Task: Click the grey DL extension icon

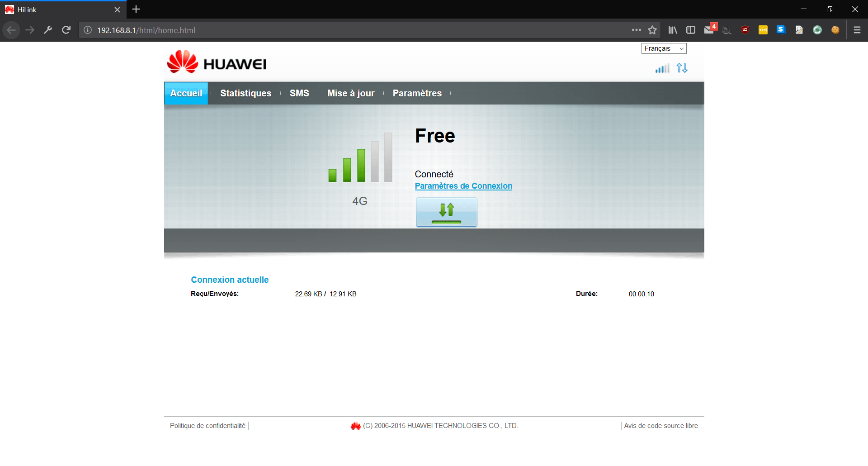Action: coord(727,30)
